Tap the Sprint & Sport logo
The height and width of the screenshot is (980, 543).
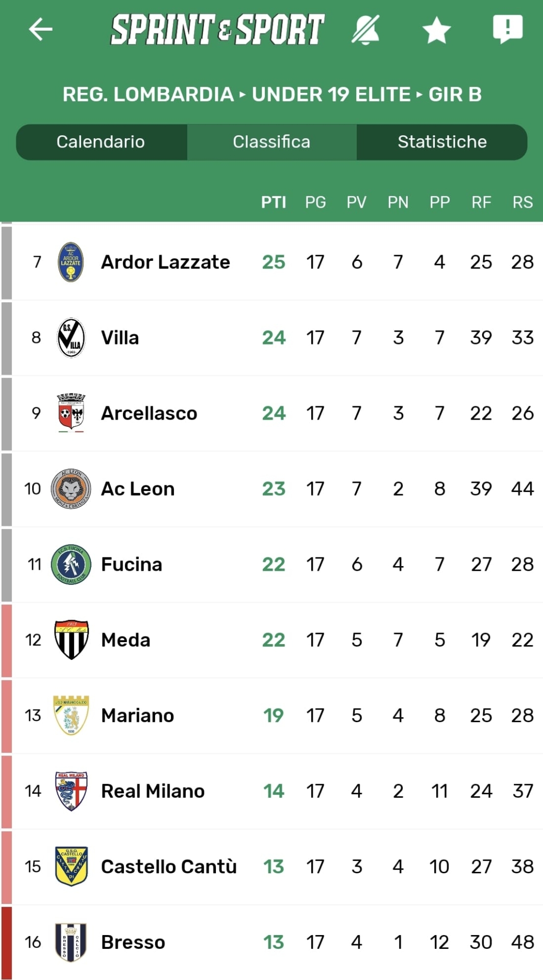[217, 29]
